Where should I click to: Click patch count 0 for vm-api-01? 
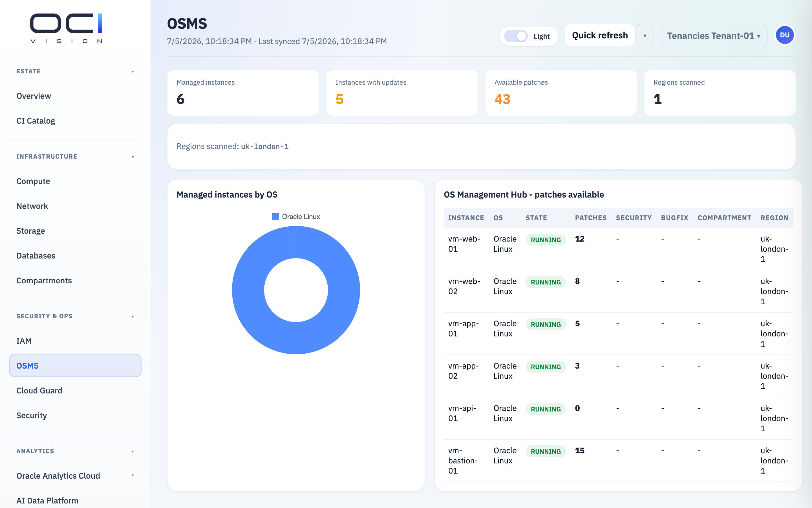[x=577, y=408]
